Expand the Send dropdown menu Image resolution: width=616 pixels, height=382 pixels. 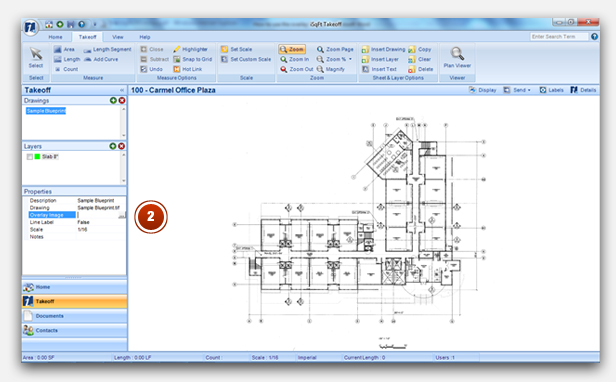[x=517, y=90]
